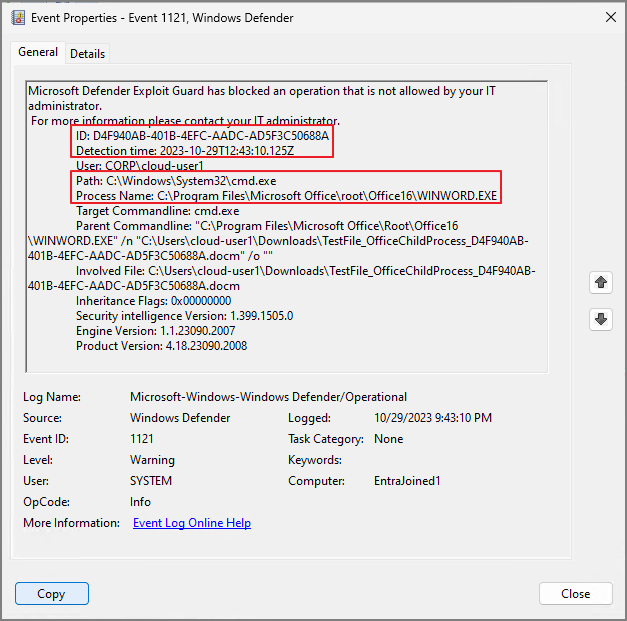Screen dimensions: 627x621
Task: Click the Product Version 4.18.23090.2008 line
Action: click(x=162, y=346)
